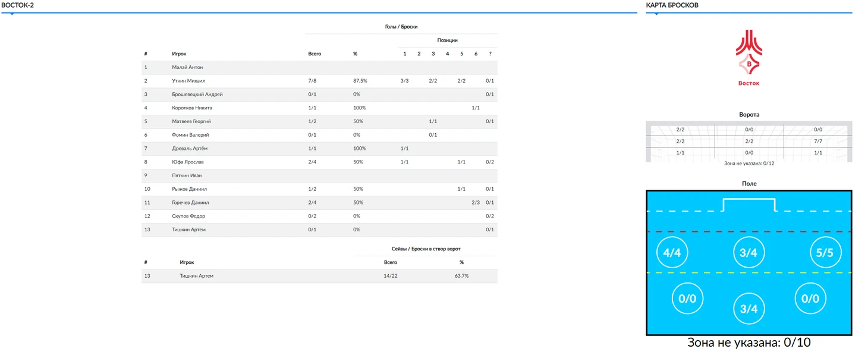
Task: Sort by the Игрок column header
Action: [179, 54]
